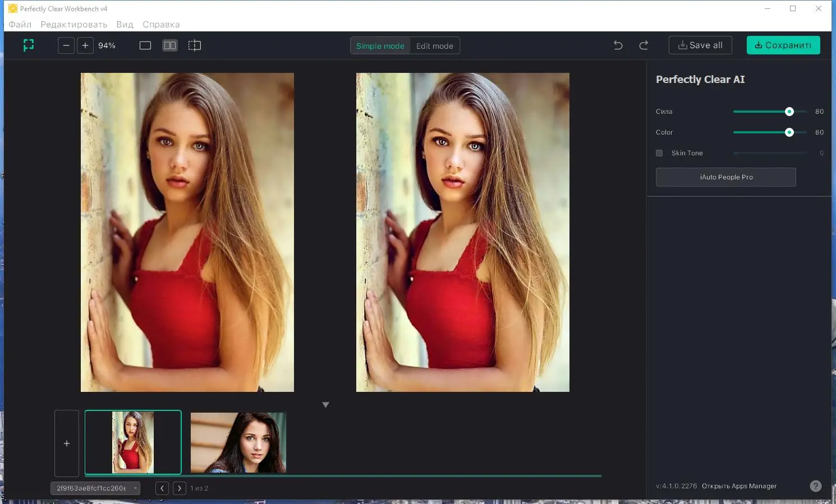Collapse the filmstrip using the triangle arrow
The height and width of the screenshot is (504, 836).
325,405
